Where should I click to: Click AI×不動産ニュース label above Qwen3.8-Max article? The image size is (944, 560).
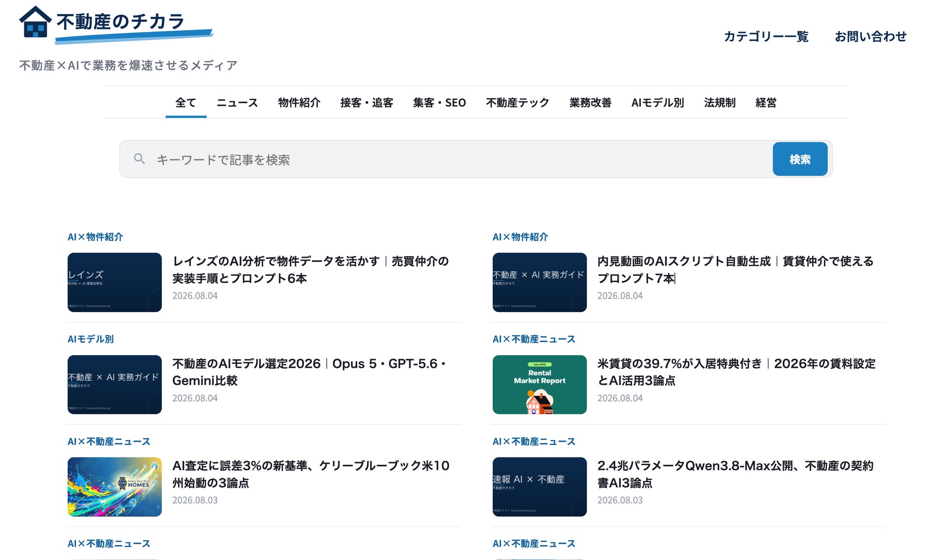click(x=534, y=441)
